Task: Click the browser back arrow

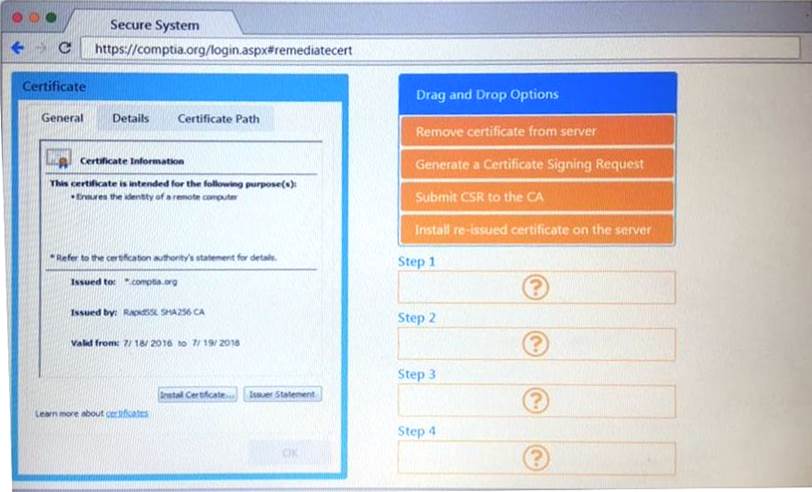Action: tap(17, 48)
